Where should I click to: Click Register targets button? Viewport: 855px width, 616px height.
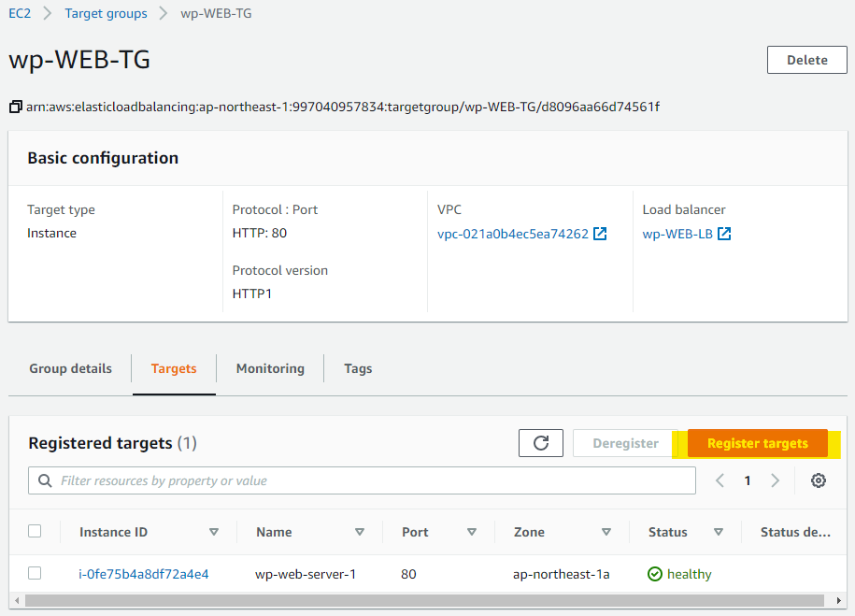(x=758, y=443)
